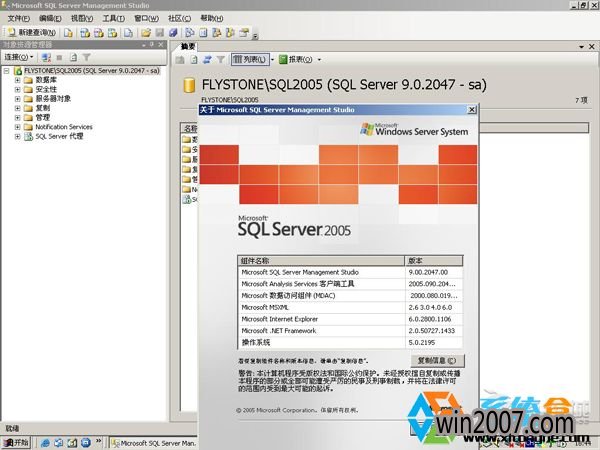Viewport: 600px width, 450px height.
Task: Click the Template Explorer toolbar icon
Action: (230, 33)
